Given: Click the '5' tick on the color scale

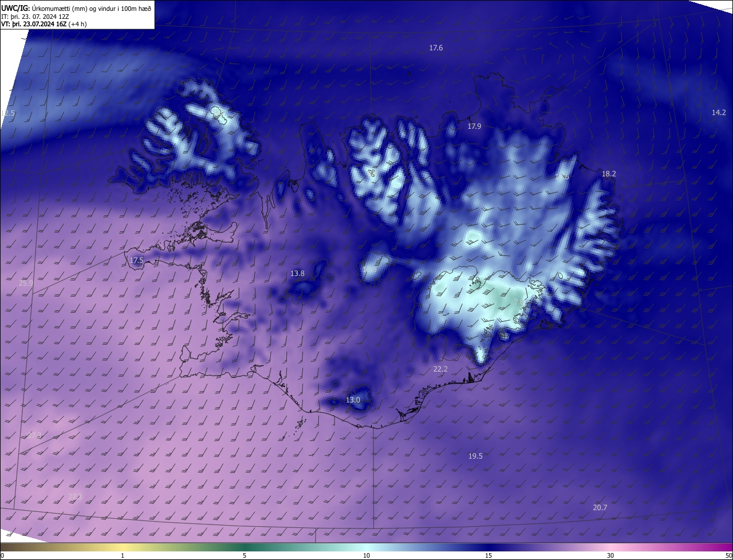Looking at the screenshot, I should pyautogui.click(x=245, y=555).
